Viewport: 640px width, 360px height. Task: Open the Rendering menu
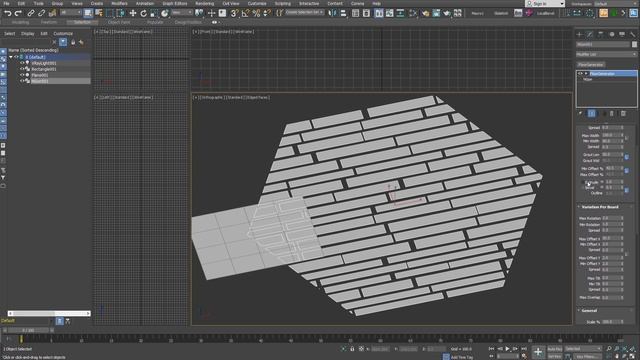coord(204,3)
